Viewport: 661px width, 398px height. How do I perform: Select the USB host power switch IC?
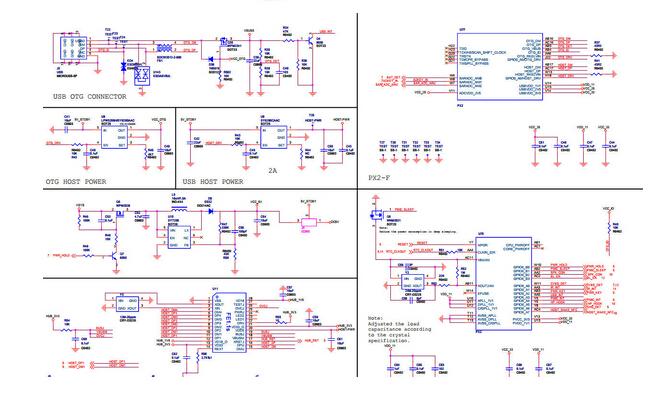tap(274, 137)
